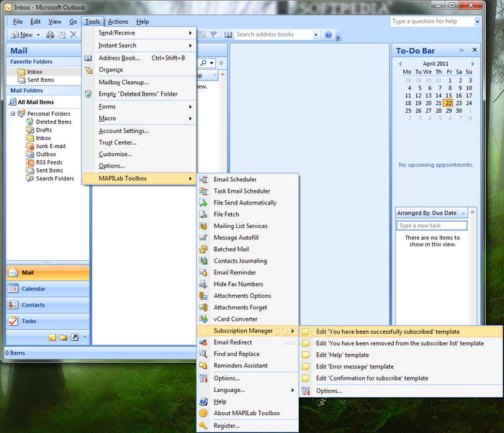Click the Email Scheduler icon

203,179
